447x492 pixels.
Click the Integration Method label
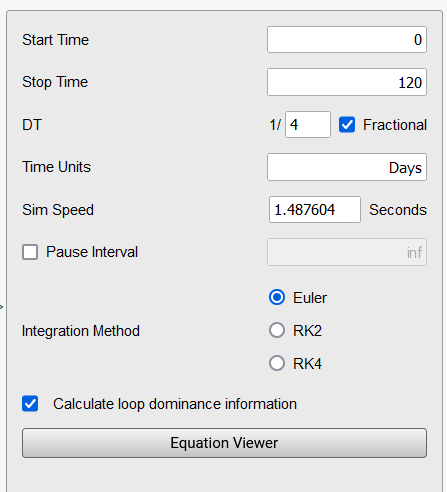pyautogui.click(x=81, y=331)
